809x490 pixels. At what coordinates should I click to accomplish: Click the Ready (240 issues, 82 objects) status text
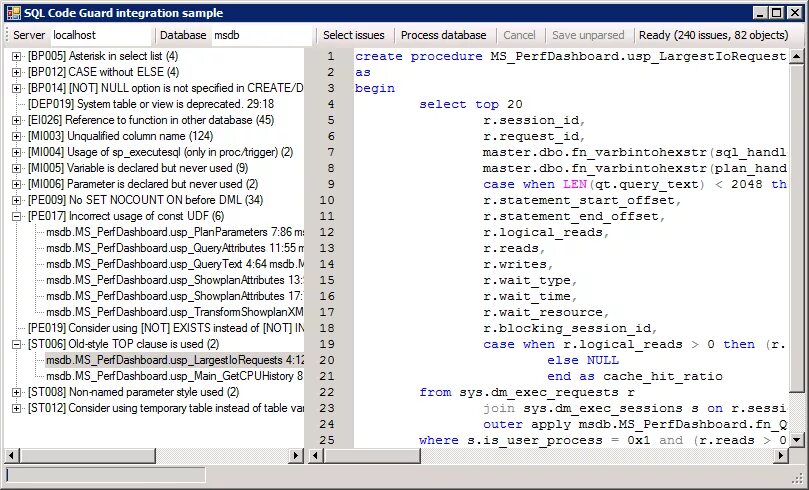[x=714, y=35]
